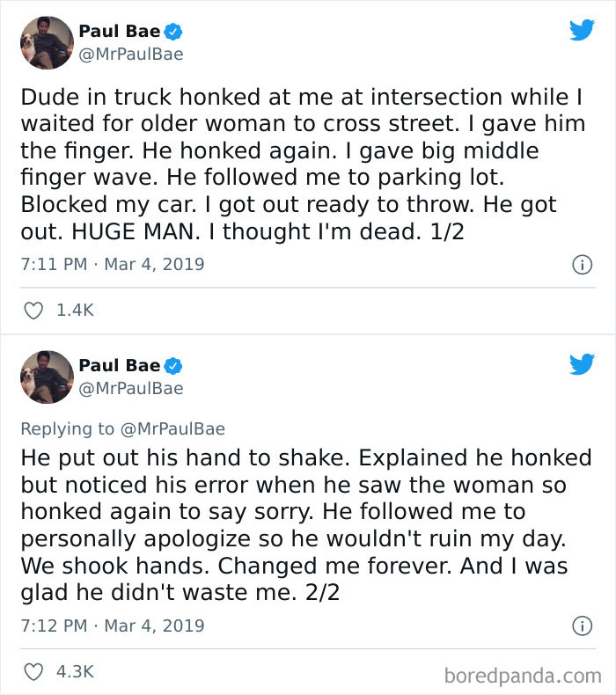Image resolution: width=616 pixels, height=695 pixels.
Task: Open Paul Bae's profile picture on the reply tweet
Action: tap(47, 377)
